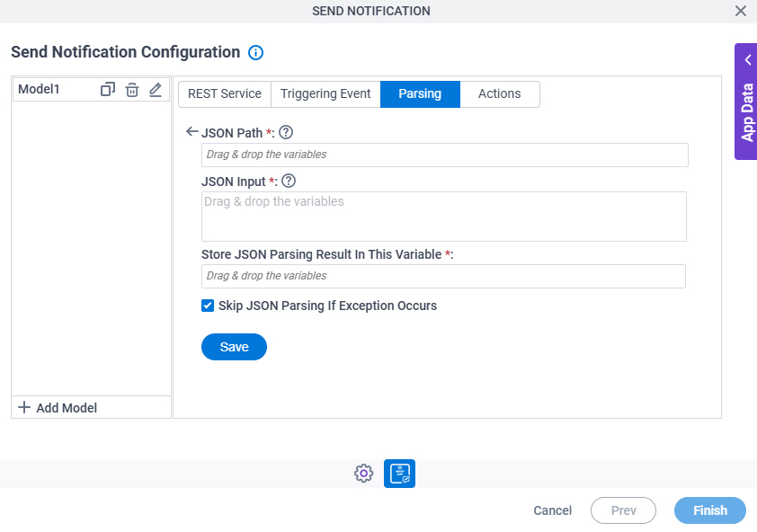Switch to the REST Service tab

(x=225, y=93)
